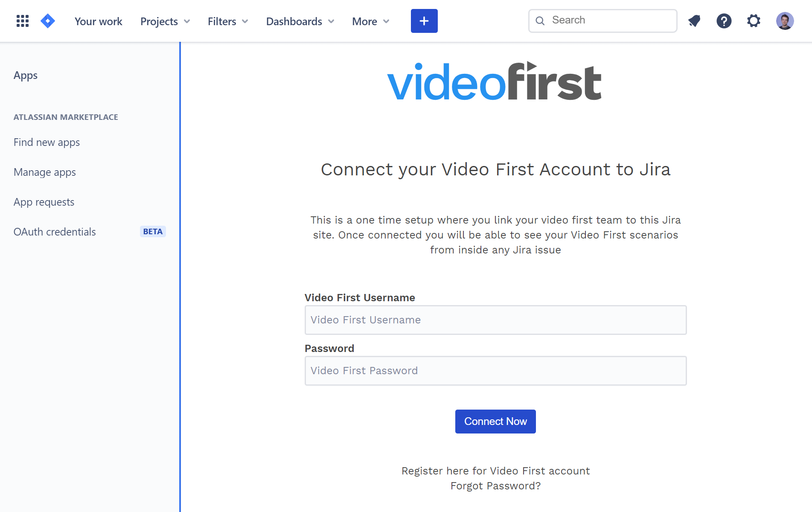Click the Video First Username input field
Image resolution: width=812 pixels, height=512 pixels.
(x=495, y=320)
